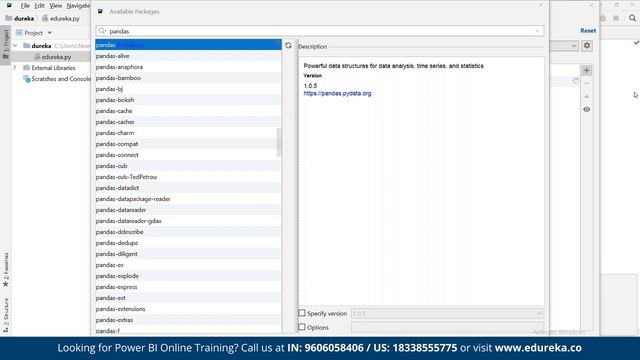Click the edureka.py breadcrumb tab
The image size is (640, 360).
[60, 18]
